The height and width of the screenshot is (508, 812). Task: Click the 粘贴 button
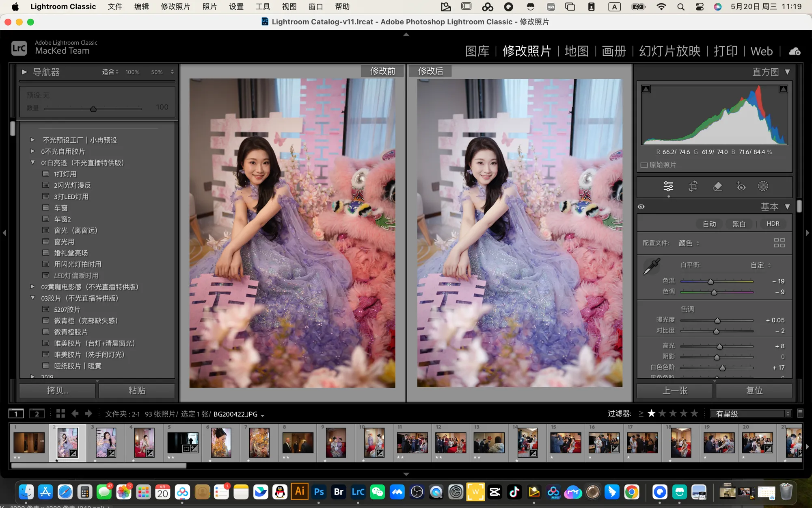pos(137,391)
